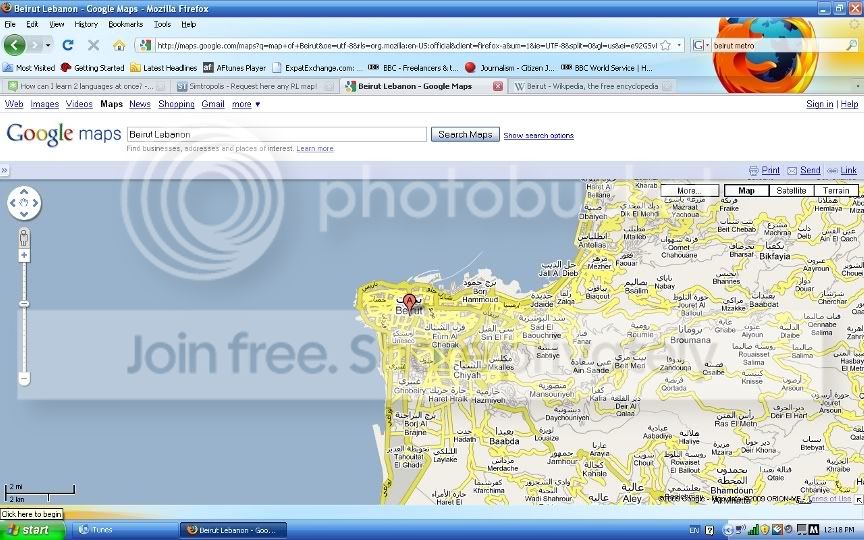
Task: Open the Latest Headlines bookmark
Action: [x=164, y=68]
